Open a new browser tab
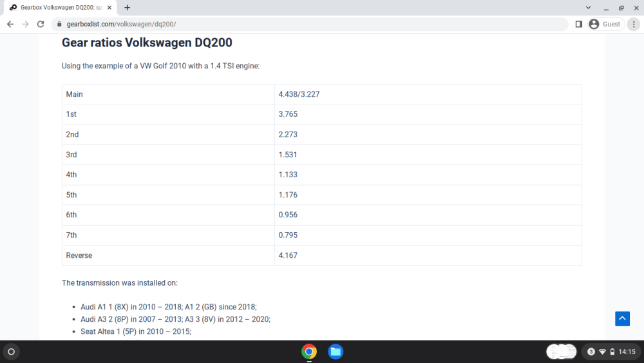Image resolution: width=644 pixels, height=363 pixels. 128,7
